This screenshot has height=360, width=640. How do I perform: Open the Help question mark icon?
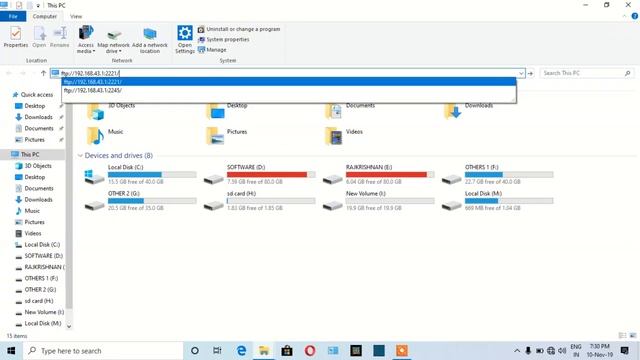coord(635,16)
